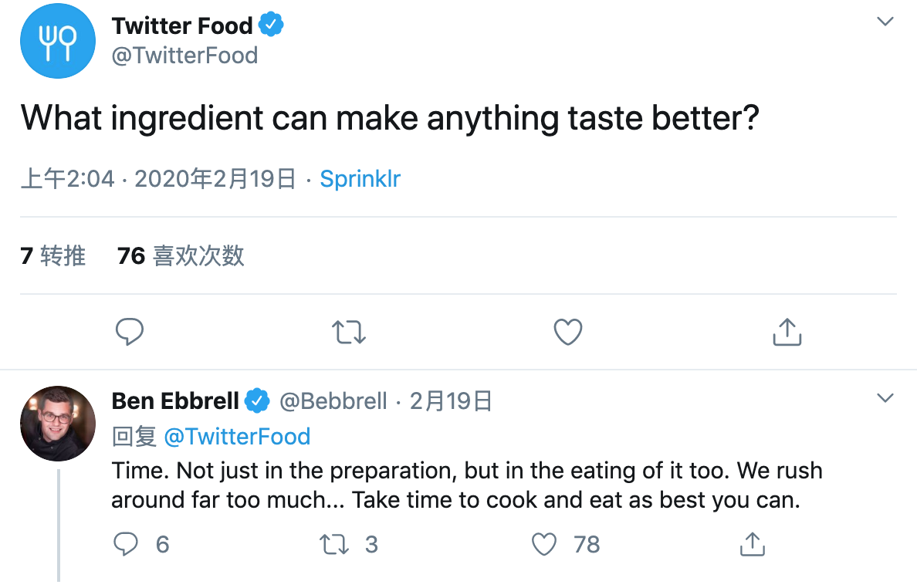Screen dimensions: 917x588
Task: Open the @Bebbrell handle
Action: 333,401
